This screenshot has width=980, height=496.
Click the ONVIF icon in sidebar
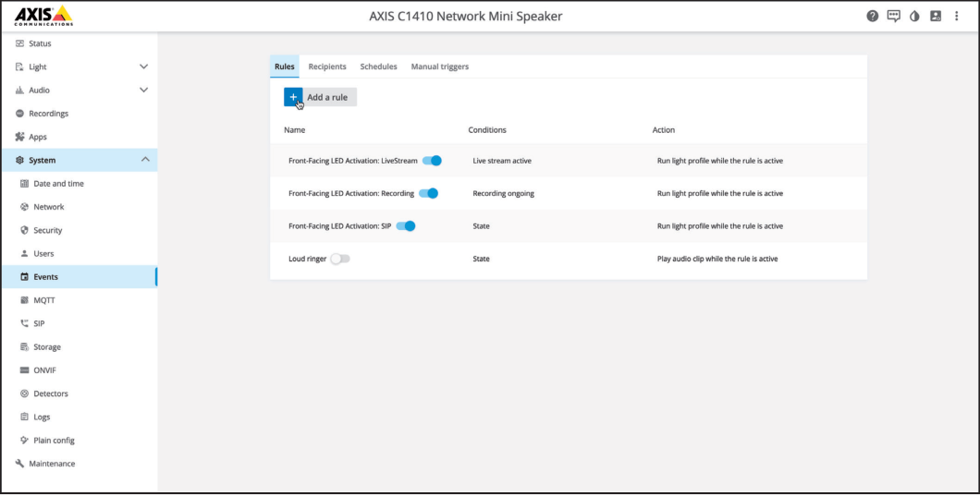point(24,370)
